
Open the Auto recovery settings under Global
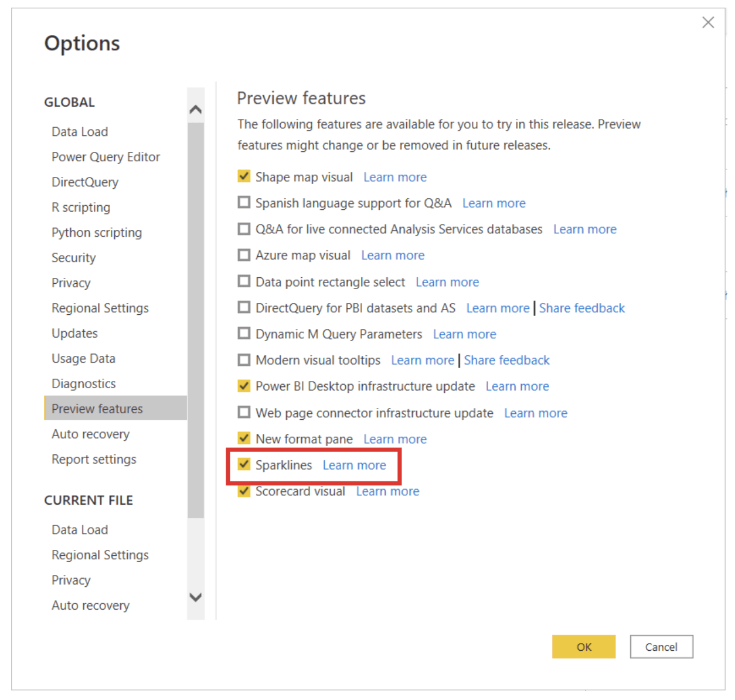click(x=90, y=434)
